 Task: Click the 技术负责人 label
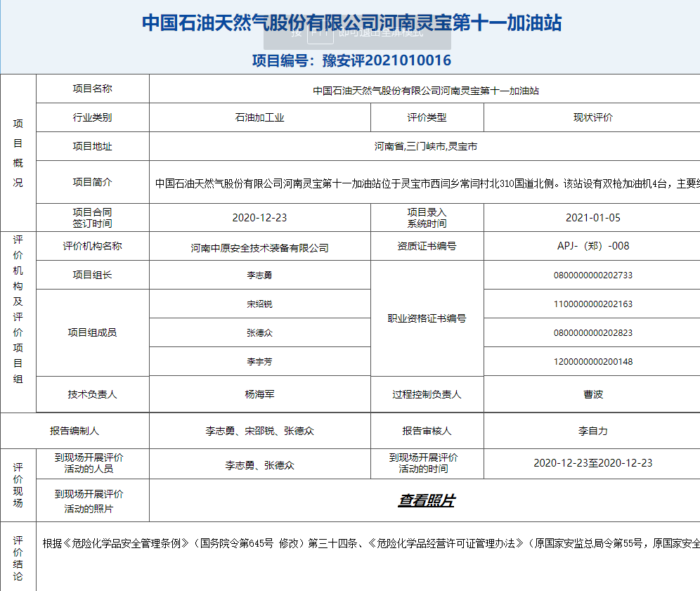(x=92, y=394)
